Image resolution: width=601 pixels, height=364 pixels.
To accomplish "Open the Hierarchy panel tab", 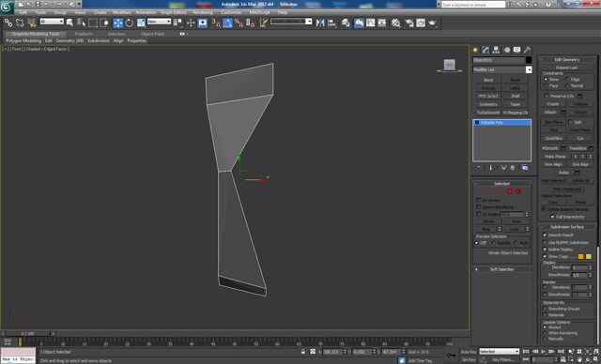I will click(496, 50).
